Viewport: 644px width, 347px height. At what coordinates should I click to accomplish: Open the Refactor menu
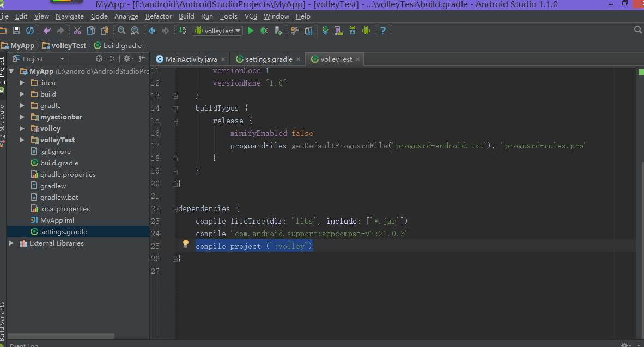[159, 16]
